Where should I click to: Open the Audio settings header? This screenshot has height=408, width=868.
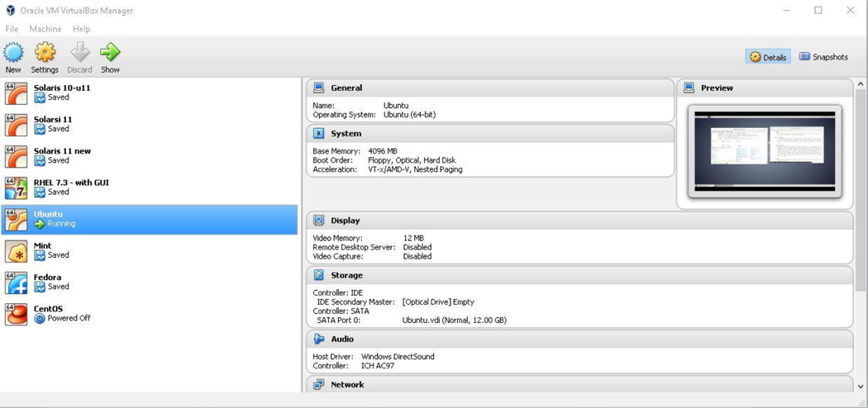579,339
